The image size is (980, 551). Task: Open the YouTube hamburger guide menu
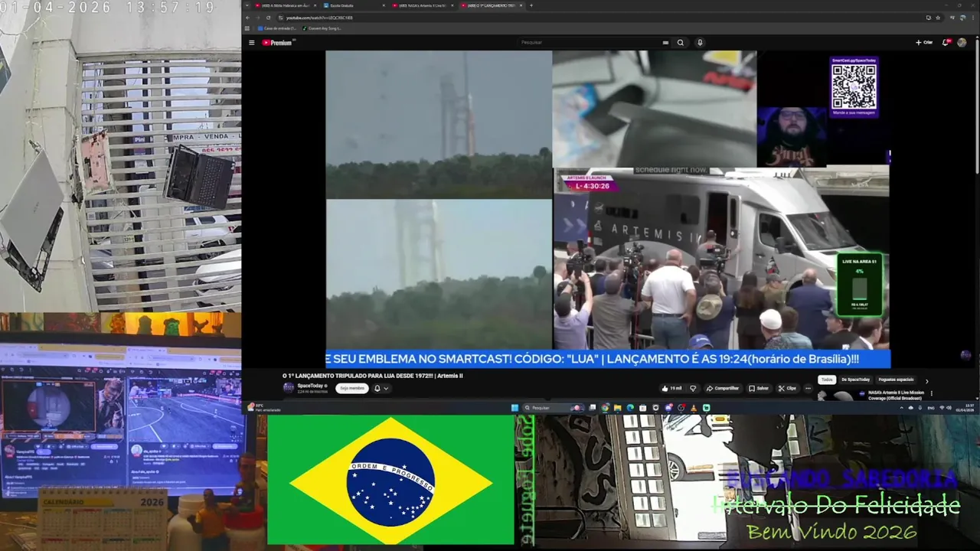(252, 43)
